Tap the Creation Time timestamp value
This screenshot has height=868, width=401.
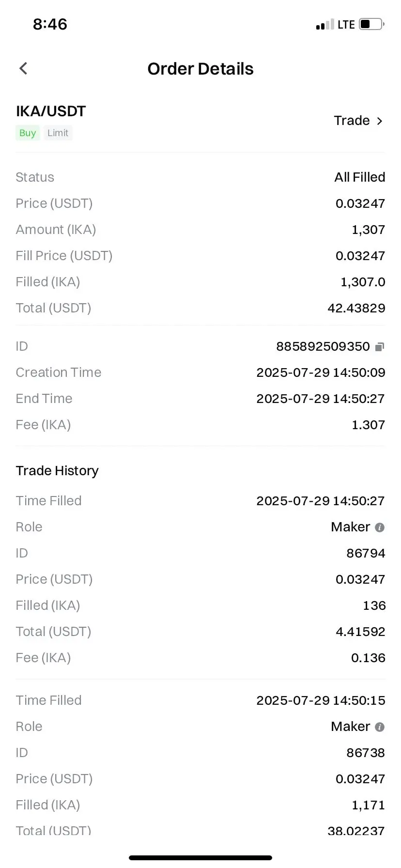(321, 372)
